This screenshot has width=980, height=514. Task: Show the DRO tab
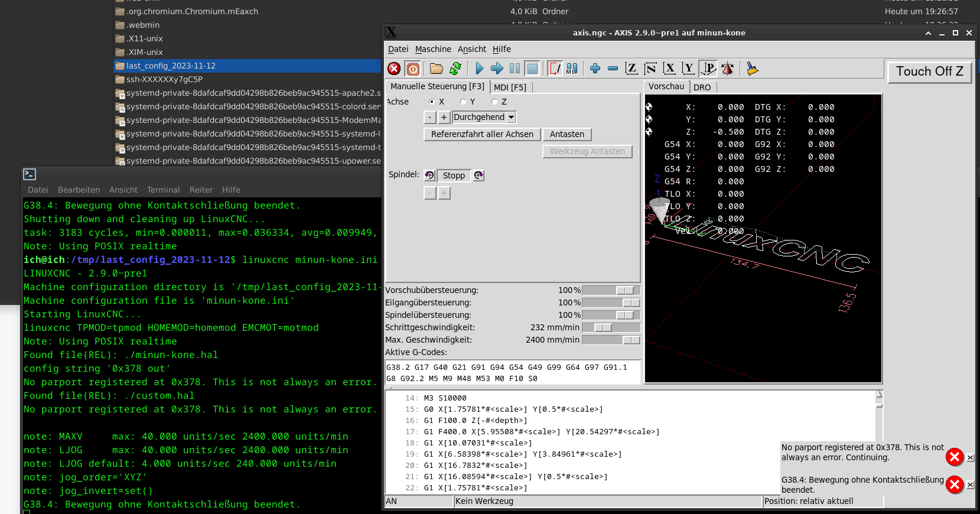point(702,87)
